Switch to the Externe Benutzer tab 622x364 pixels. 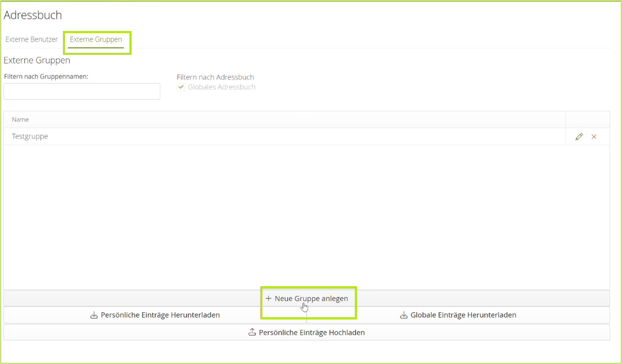click(x=31, y=39)
